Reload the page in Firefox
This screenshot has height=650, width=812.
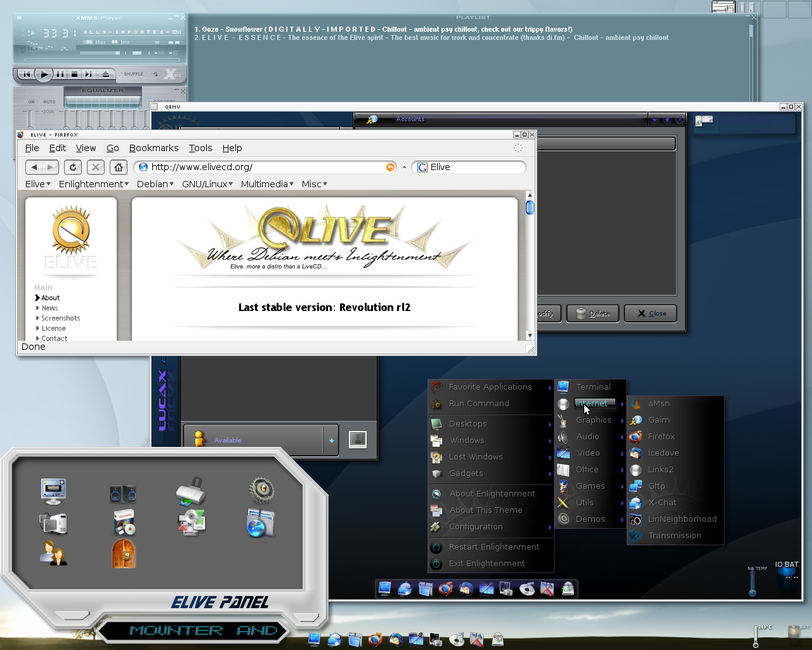point(73,167)
